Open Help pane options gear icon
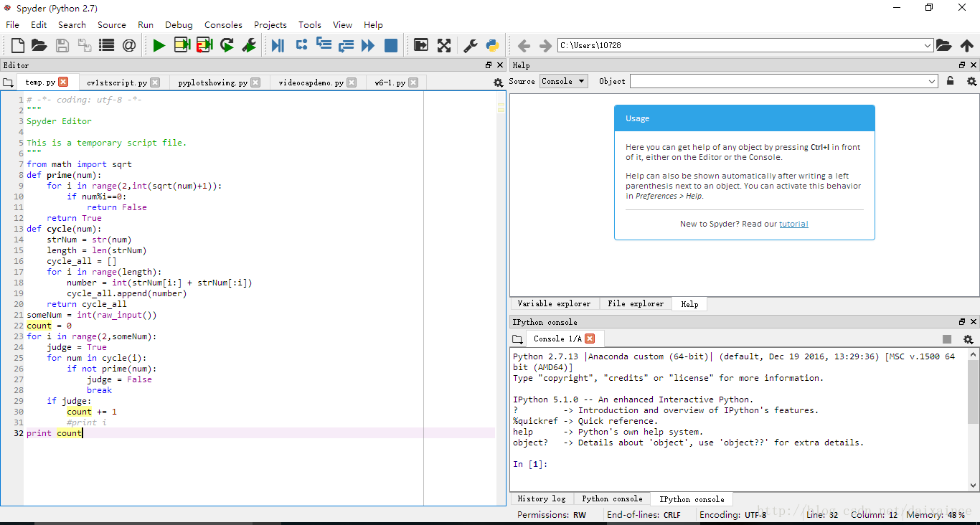 point(971,81)
